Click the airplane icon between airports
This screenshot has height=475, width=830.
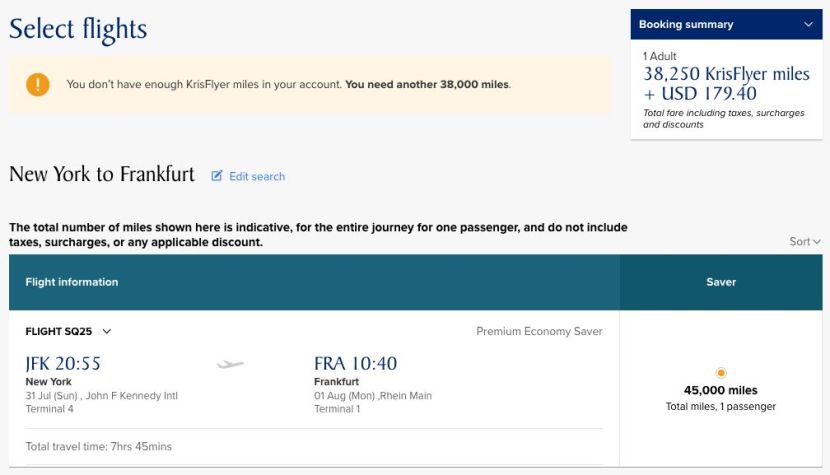[230, 364]
